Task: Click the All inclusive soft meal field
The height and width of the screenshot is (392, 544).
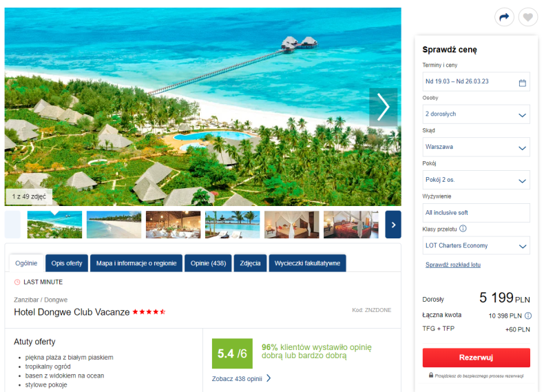Action: [476, 213]
